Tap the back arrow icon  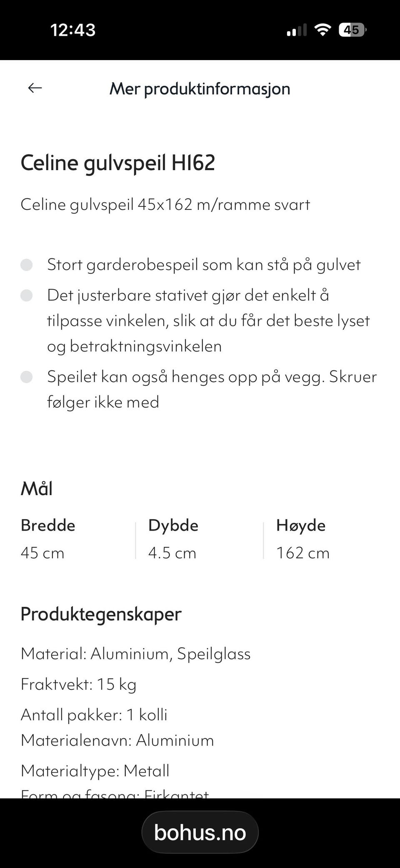coord(35,88)
